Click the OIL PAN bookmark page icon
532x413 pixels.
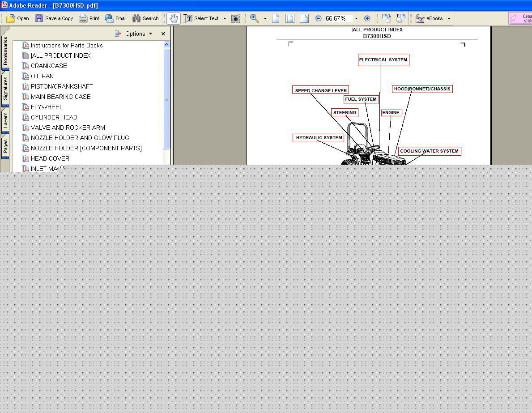(x=26, y=76)
